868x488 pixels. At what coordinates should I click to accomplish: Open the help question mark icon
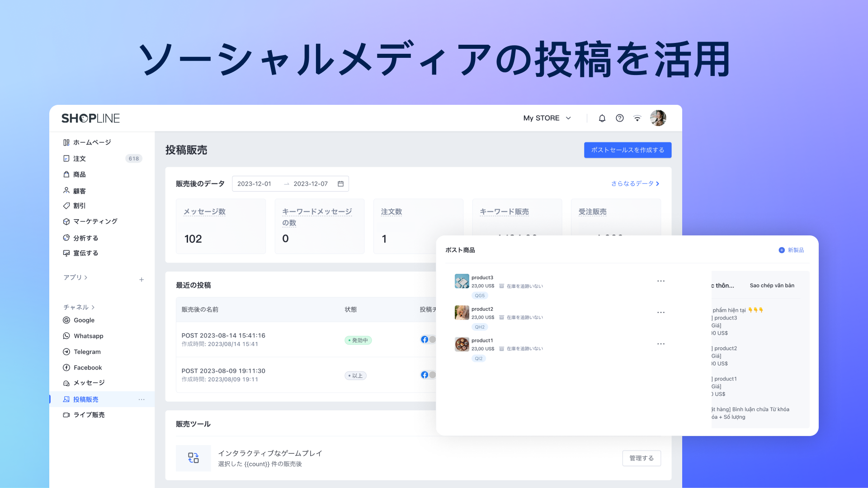[619, 118]
